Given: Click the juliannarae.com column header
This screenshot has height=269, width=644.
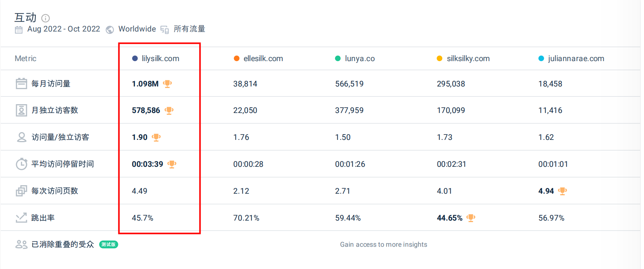Looking at the screenshot, I should [x=576, y=58].
